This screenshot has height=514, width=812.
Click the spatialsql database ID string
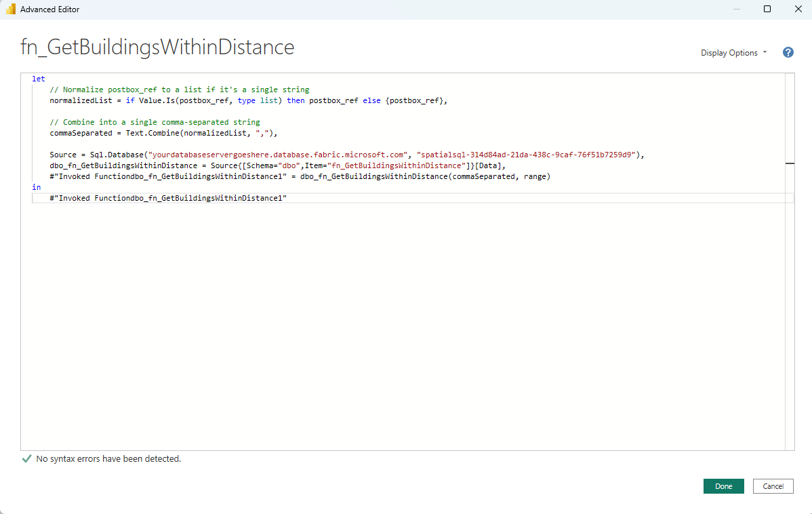tap(529, 155)
